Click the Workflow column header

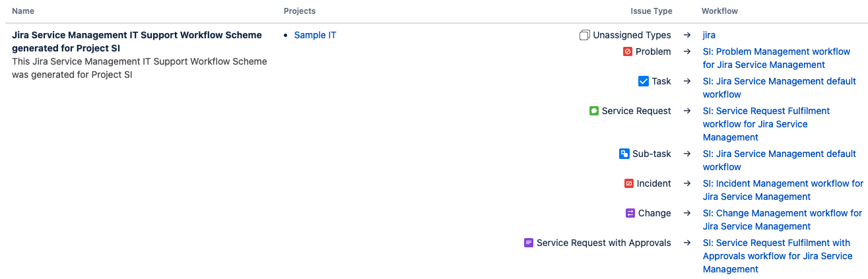tap(719, 11)
